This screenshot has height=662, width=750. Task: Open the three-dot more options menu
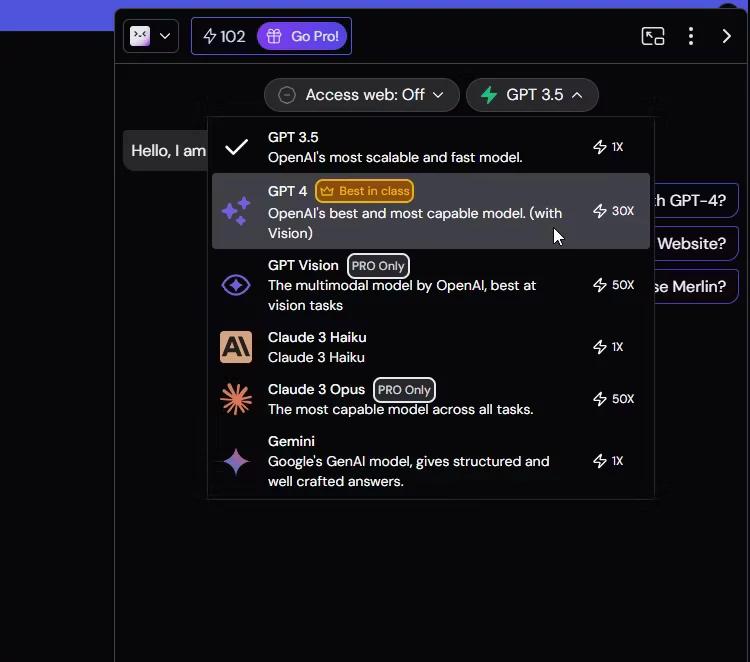coord(691,36)
